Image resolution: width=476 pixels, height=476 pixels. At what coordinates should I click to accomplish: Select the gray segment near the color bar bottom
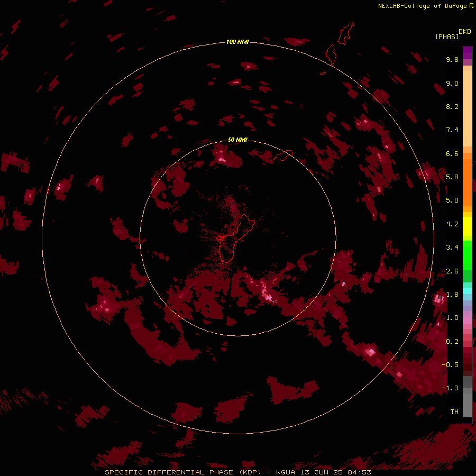click(x=467, y=405)
